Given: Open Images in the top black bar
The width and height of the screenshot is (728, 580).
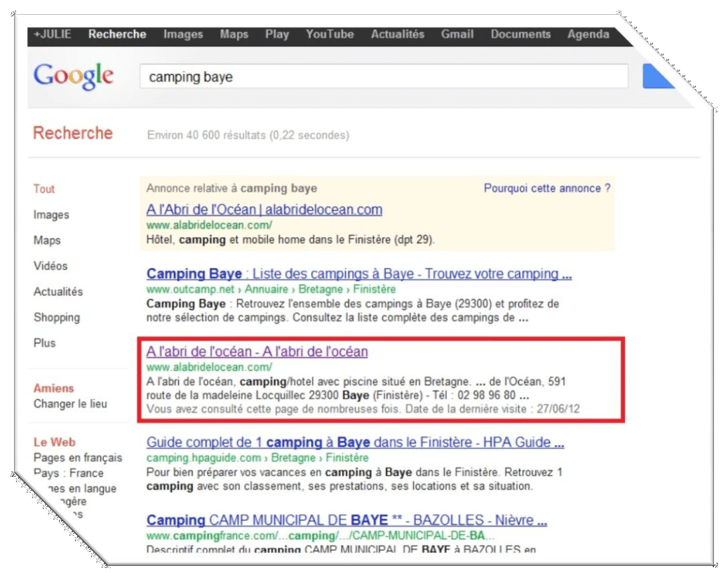Looking at the screenshot, I should (183, 34).
